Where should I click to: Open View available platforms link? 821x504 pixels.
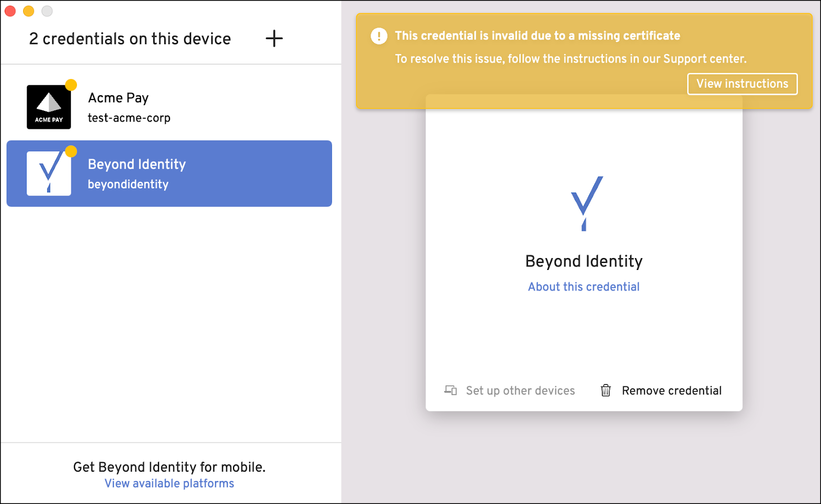[x=169, y=483]
